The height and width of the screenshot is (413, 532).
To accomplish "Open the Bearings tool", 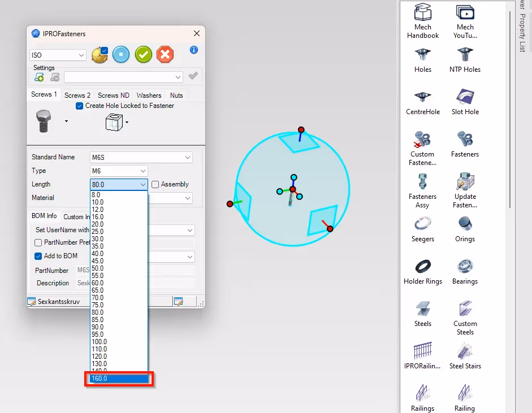I will [x=465, y=272].
